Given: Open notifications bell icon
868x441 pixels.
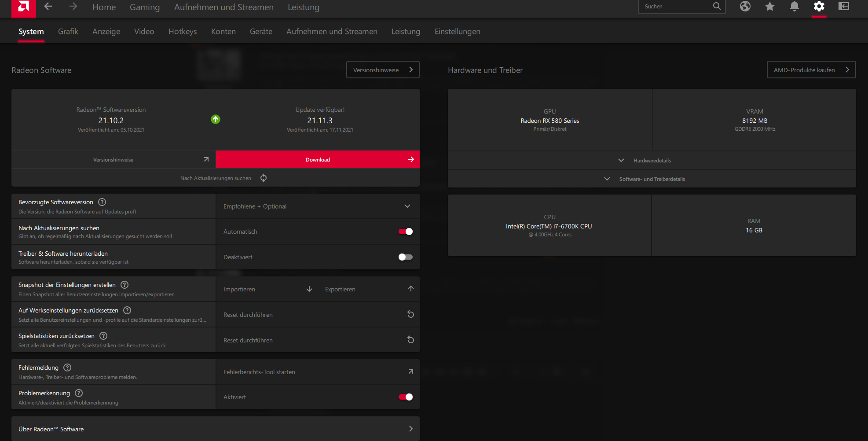Looking at the screenshot, I should pos(794,6).
